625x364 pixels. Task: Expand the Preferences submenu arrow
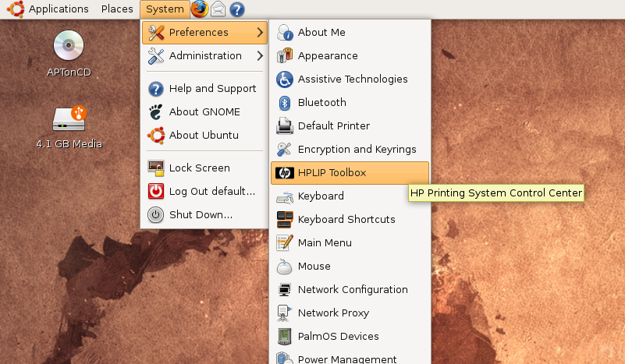260,33
